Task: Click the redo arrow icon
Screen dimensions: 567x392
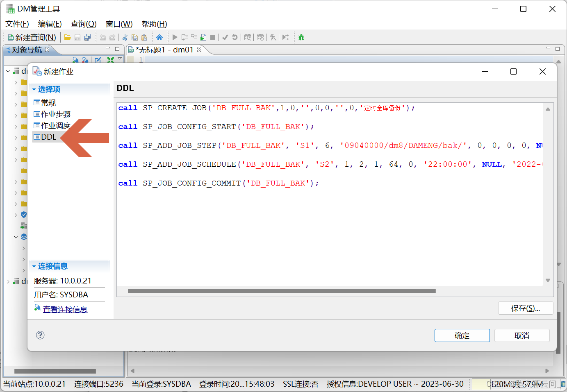Action: (x=112, y=37)
